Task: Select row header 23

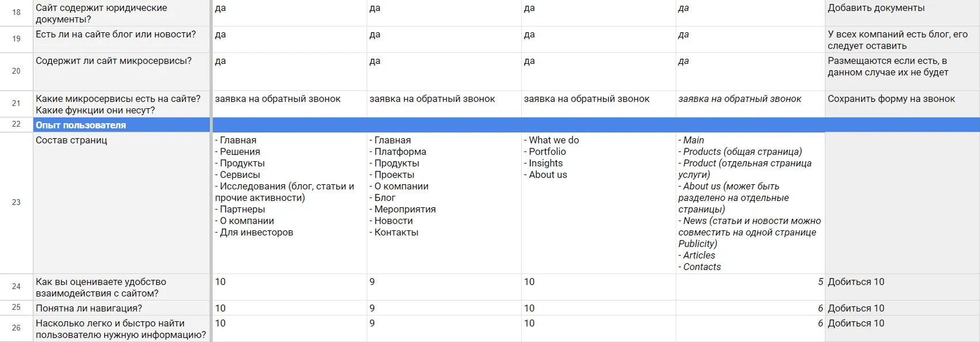Action: [16, 203]
